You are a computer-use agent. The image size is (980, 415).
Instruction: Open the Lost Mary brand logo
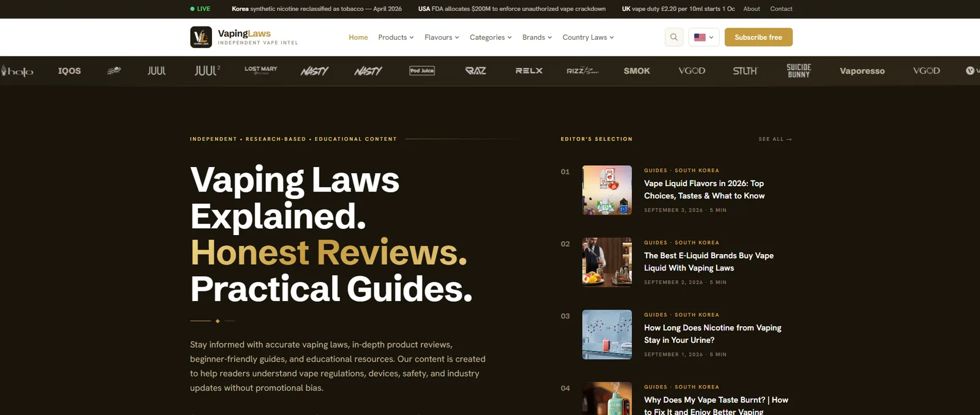point(261,70)
